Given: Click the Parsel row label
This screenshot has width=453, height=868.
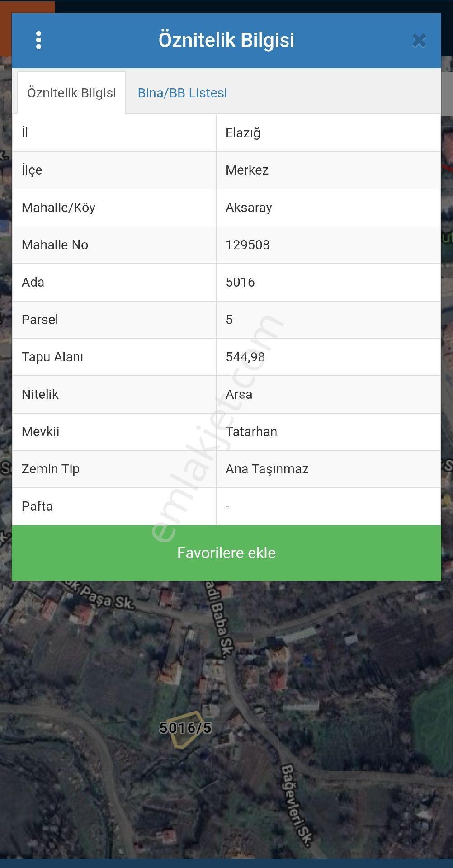Looking at the screenshot, I should point(40,320).
